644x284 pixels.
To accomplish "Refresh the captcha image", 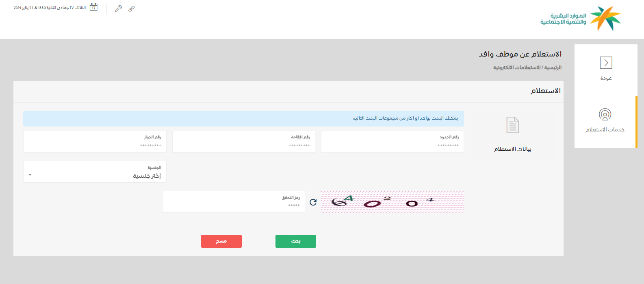I will 313,202.
